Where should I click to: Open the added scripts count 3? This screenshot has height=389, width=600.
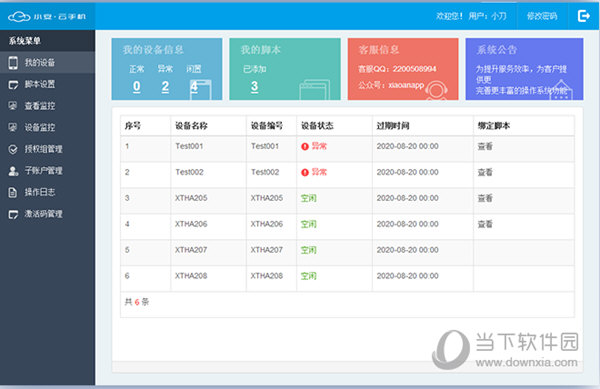pyautogui.click(x=254, y=86)
